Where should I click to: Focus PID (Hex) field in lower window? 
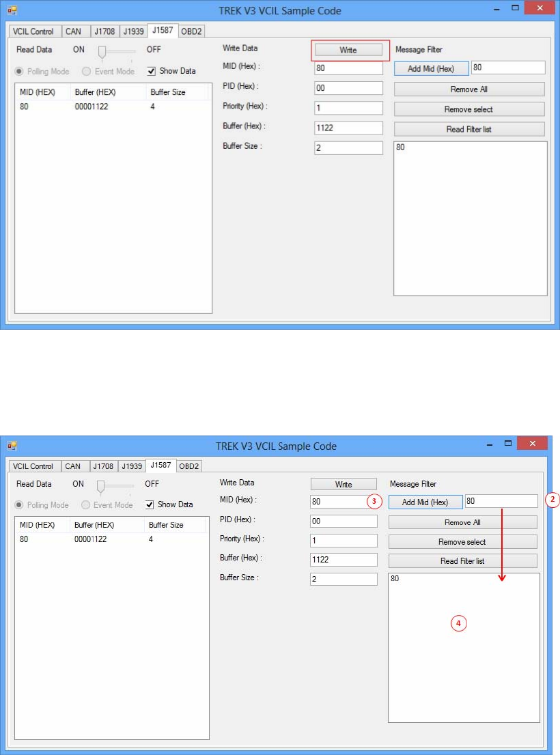pyautogui.click(x=344, y=521)
